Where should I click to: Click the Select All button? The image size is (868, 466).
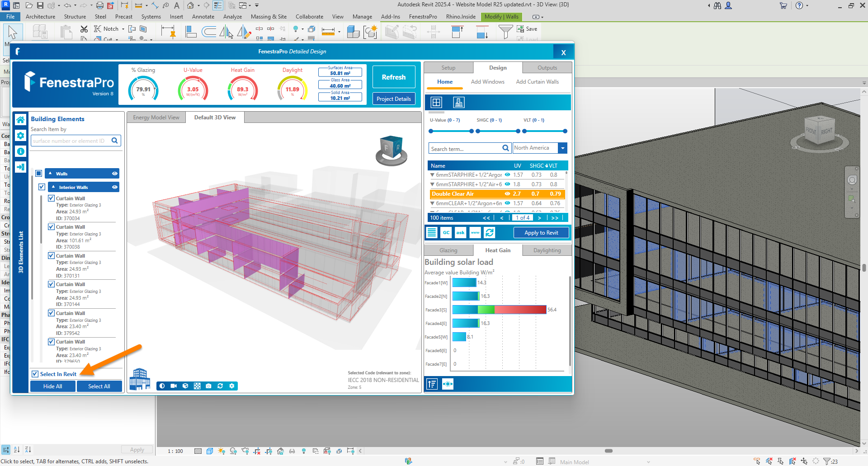[99, 386]
